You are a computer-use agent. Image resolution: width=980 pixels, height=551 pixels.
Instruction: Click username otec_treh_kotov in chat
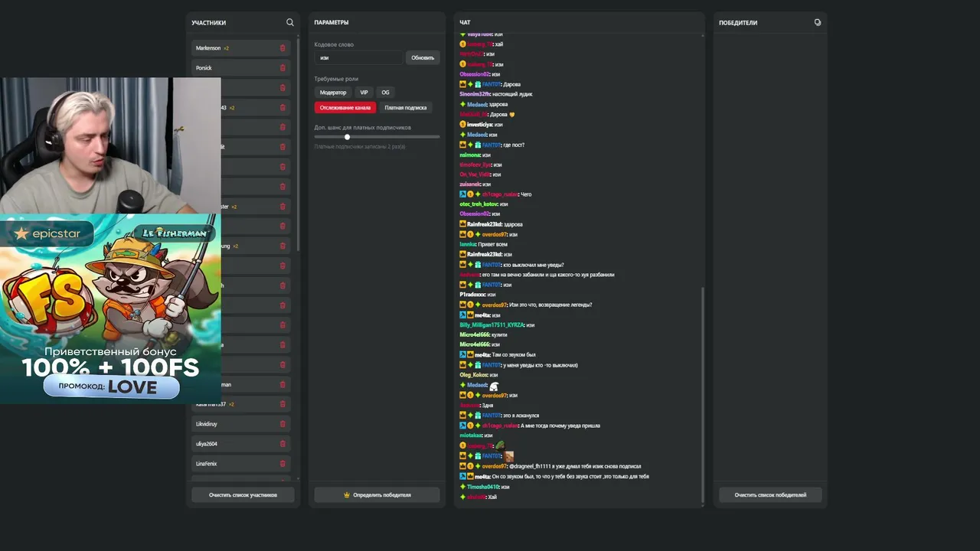coord(479,204)
